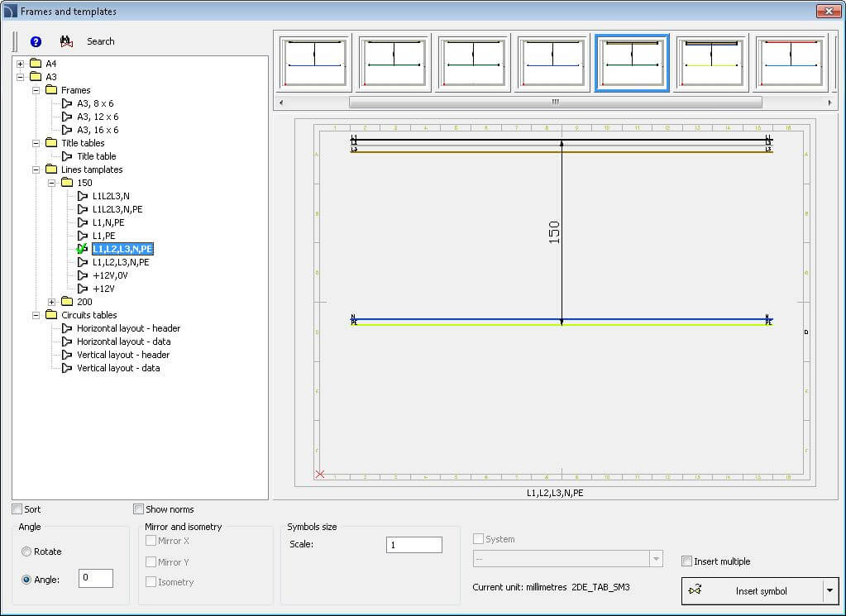Click the Circuits tables folder icon
The image size is (846, 616).
(51, 315)
